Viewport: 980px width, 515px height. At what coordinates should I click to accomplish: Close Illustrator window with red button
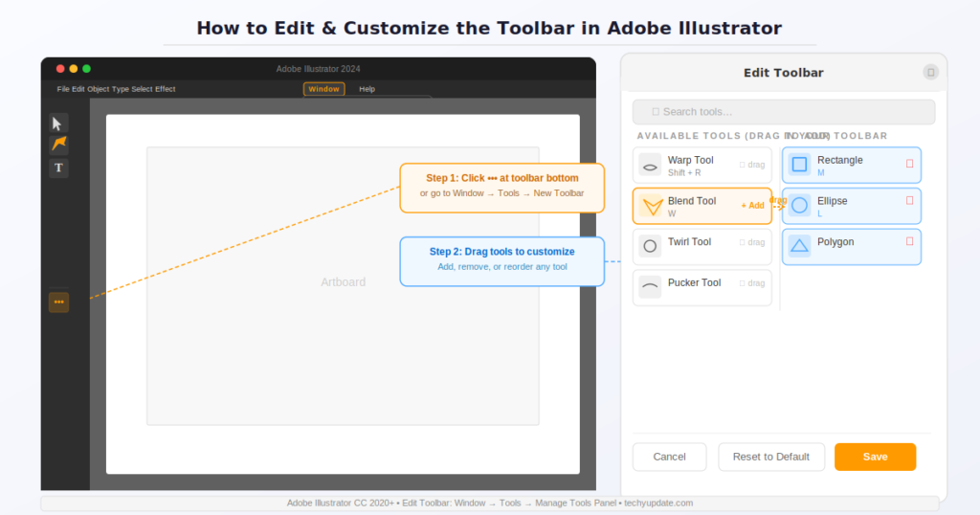point(60,69)
